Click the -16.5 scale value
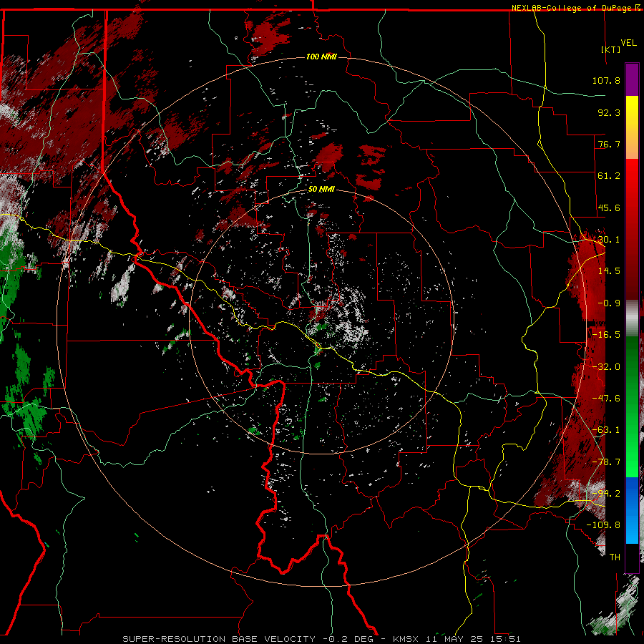The width and height of the screenshot is (644, 644). coord(606,335)
